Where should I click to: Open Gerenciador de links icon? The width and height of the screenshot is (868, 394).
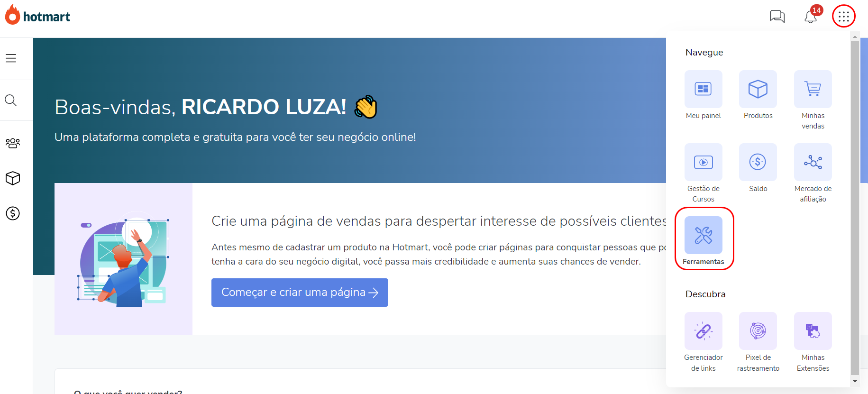(703, 331)
